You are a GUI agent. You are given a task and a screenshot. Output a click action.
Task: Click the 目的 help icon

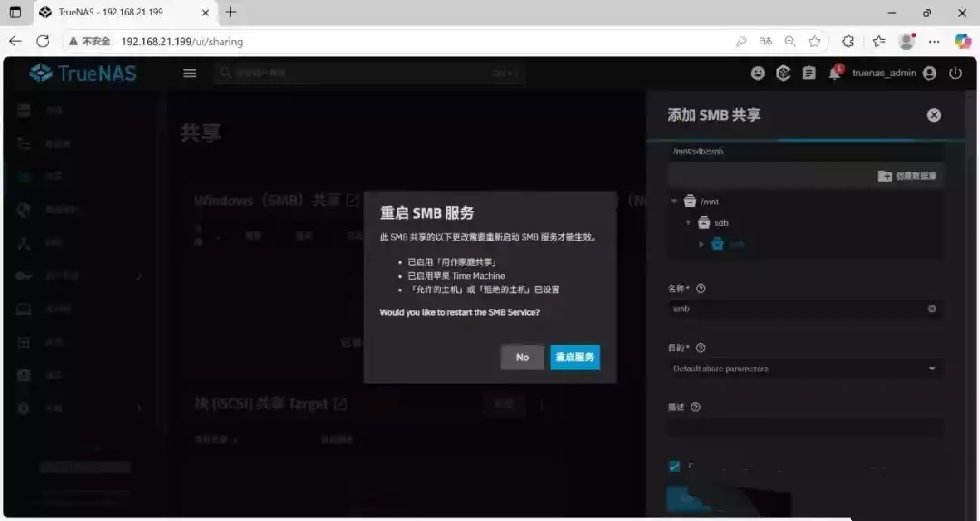pos(701,348)
